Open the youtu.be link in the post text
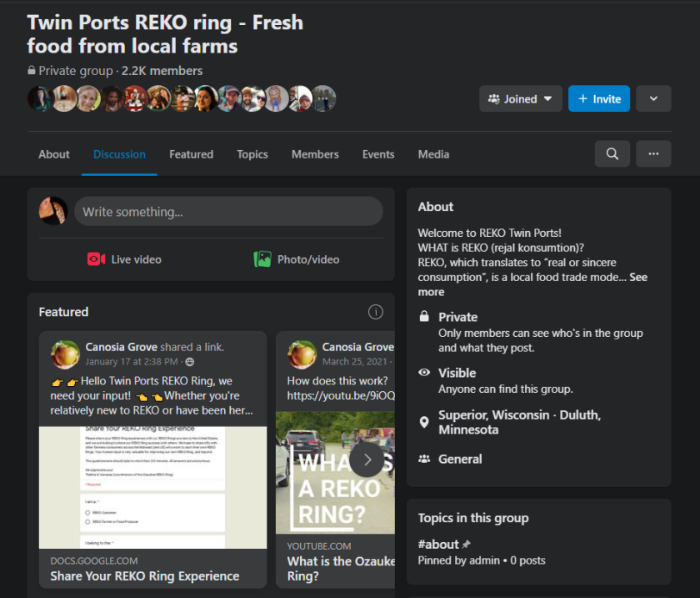This screenshot has height=598, width=700. point(341,395)
